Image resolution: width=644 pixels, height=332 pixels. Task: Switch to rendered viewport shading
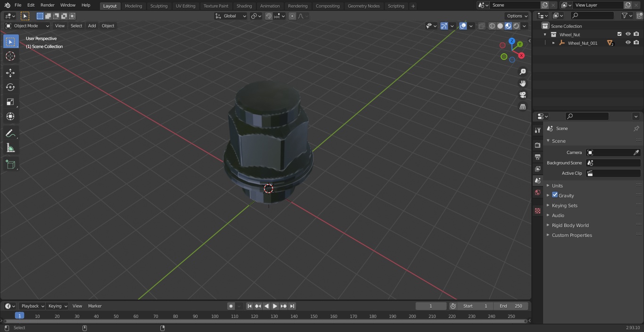(x=516, y=26)
